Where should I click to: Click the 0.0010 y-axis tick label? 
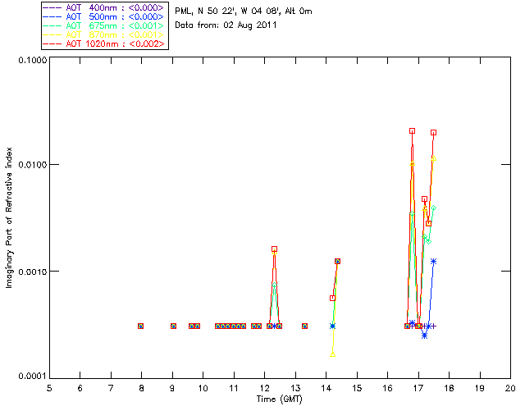point(32,272)
